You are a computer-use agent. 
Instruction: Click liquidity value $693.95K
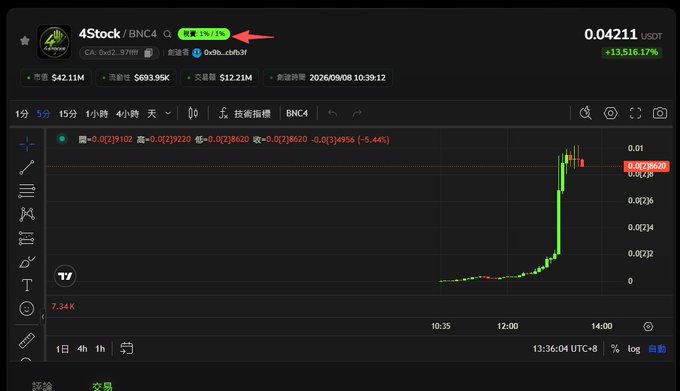(152, 78)
